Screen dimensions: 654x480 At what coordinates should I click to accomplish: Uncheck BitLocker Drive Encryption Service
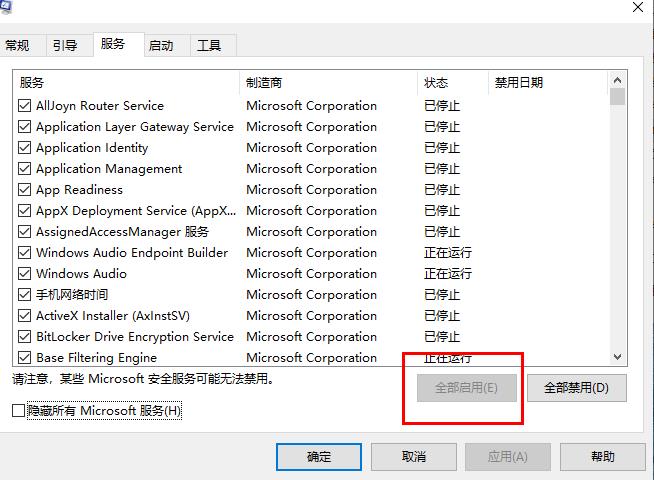pyautogui.click(x=25, y=337)
